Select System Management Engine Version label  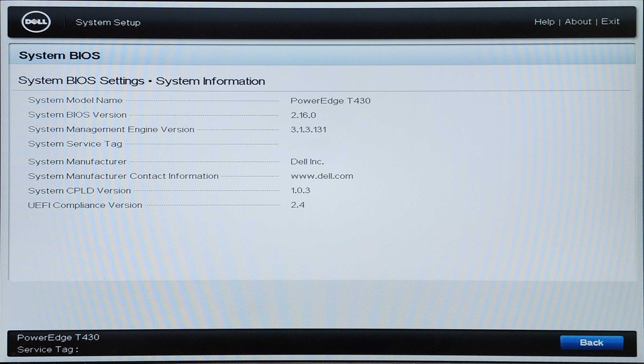pyautogui.click(x=111, y=129)
